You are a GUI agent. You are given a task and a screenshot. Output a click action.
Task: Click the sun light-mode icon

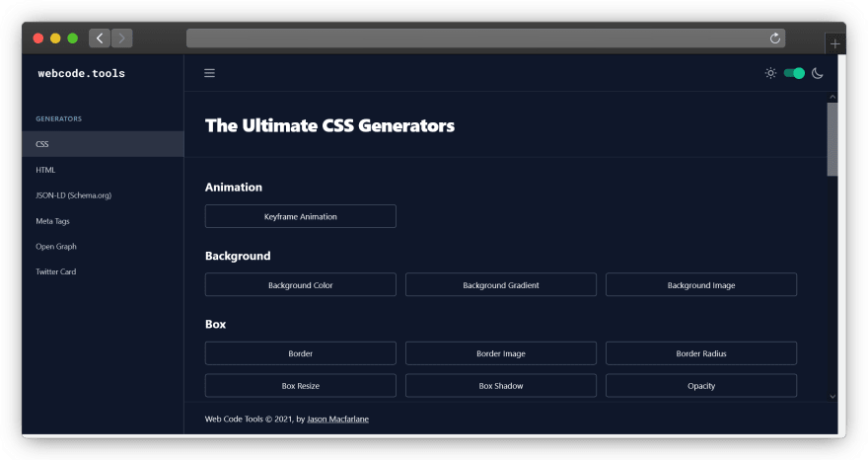(770, 73)
